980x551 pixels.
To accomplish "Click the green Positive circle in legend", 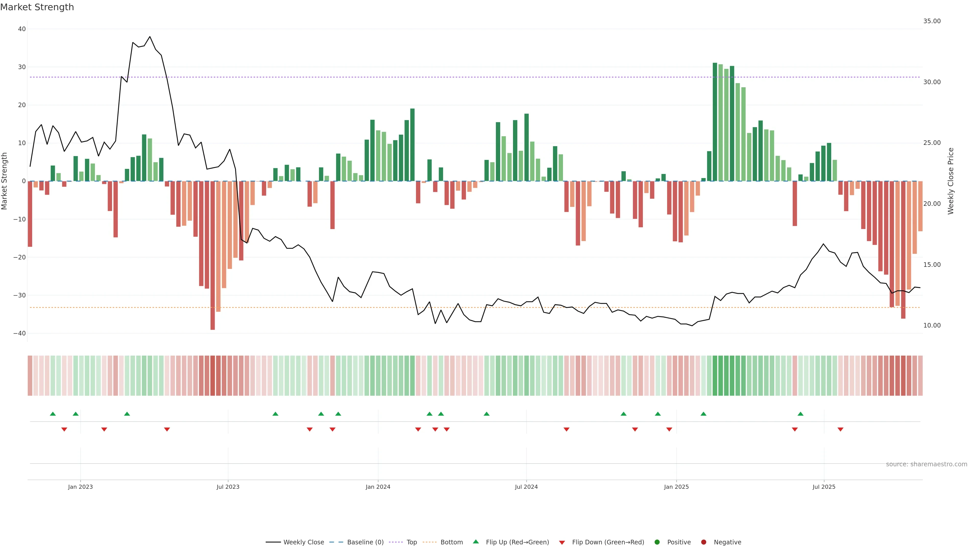I will (657, 542).
